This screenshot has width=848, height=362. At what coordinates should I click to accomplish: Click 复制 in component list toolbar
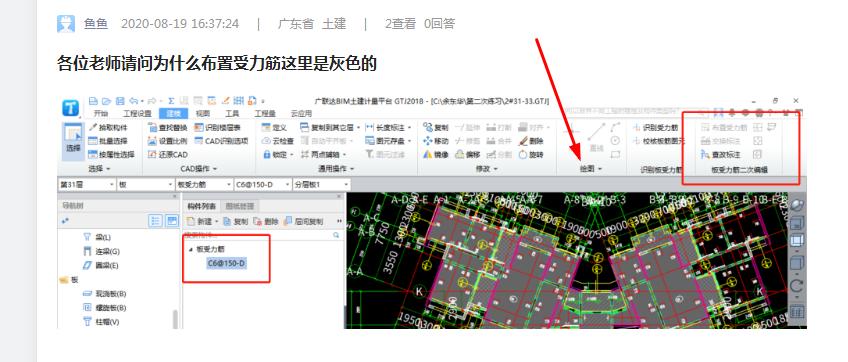[x=236, y=221]
